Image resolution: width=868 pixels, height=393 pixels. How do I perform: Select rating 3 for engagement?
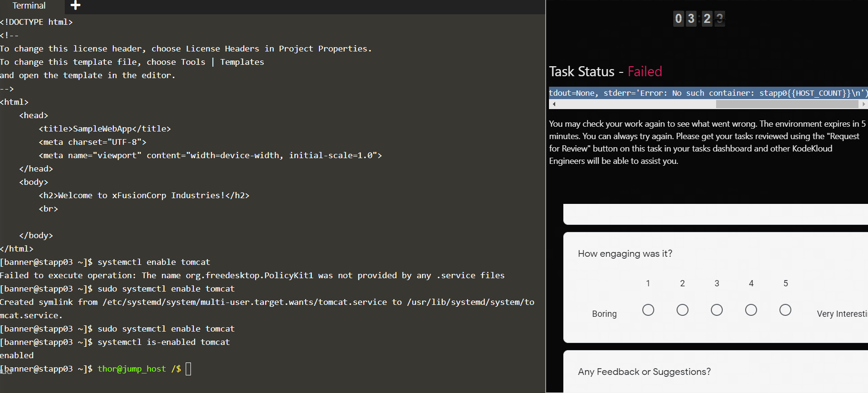coord(717,310)
